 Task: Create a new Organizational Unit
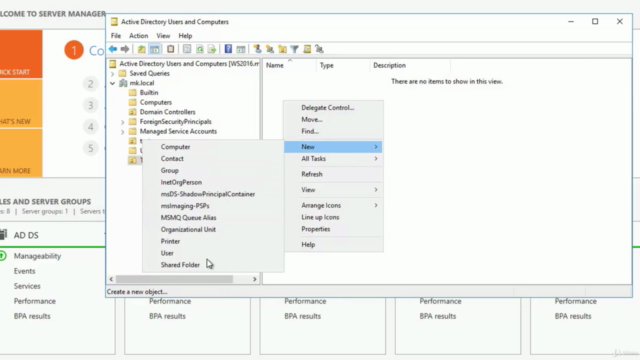click(213, 230)
